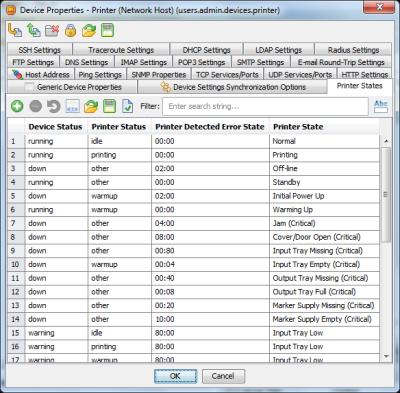Select the 'Warming Up' cell

pyautogui.click(x=324, y=210)
